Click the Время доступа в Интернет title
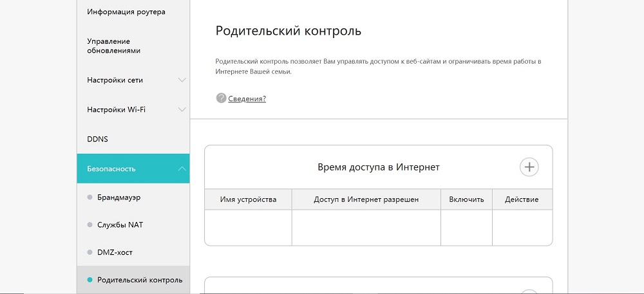This screenshot has width=644, height=294. [378, 167]
